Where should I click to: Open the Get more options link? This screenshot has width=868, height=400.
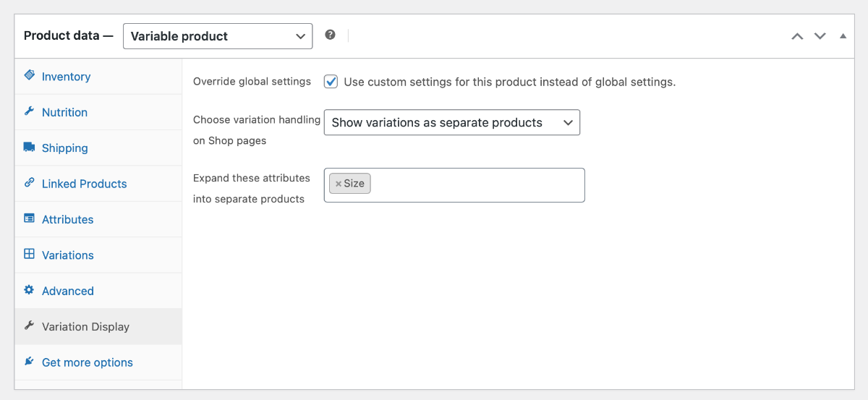coord(88,362)
